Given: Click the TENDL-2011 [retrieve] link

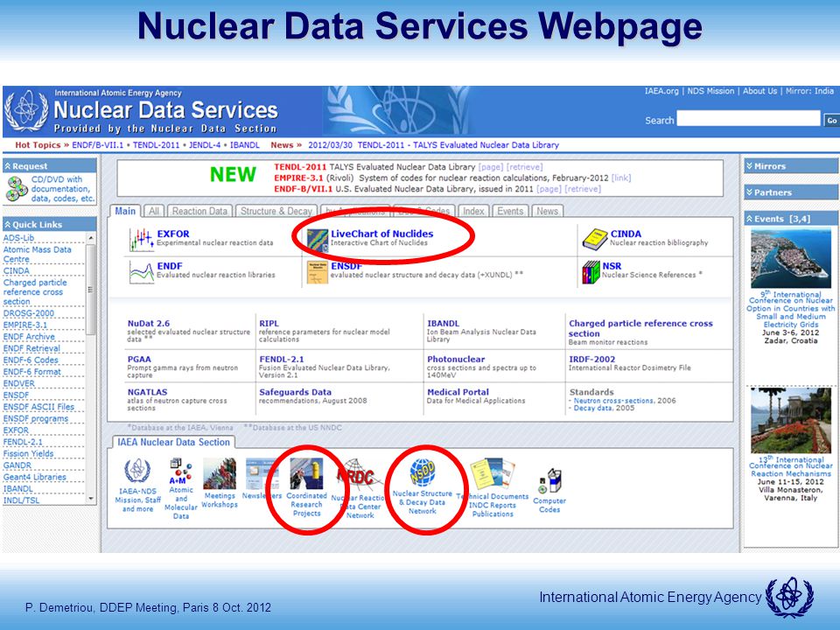Looking at the screenshot, I should [524, 167].
